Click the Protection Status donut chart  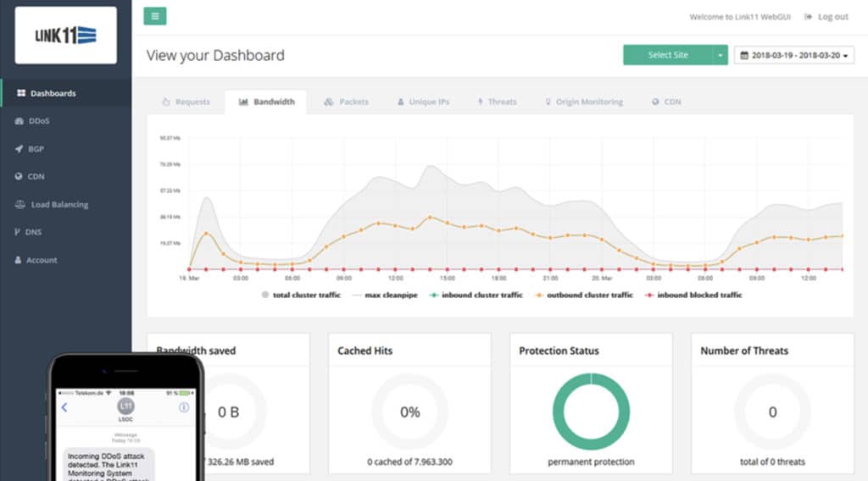click(x=591, y=412)
